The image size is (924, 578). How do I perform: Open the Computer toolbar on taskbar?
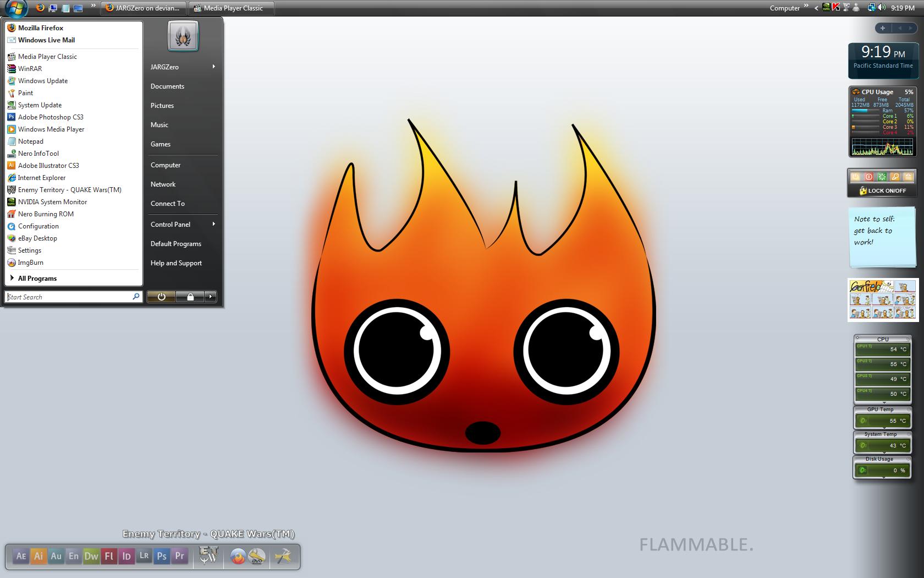(785, 8)
